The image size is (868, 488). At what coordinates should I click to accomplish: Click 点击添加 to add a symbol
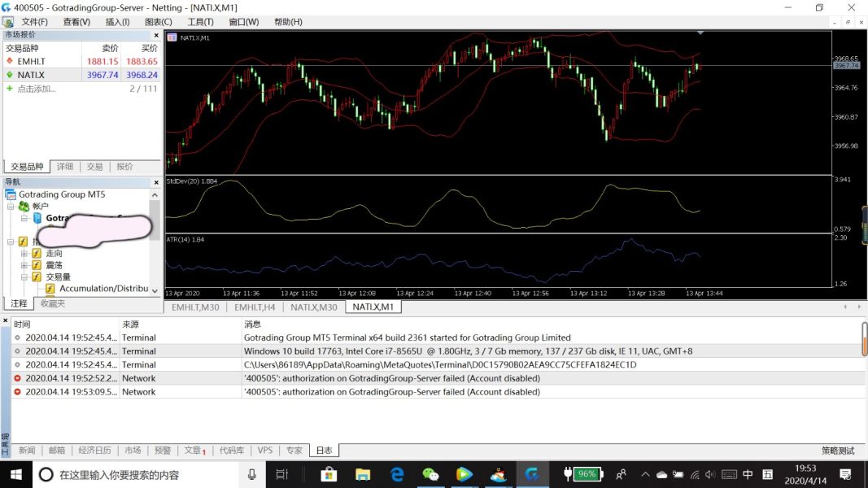37,89
